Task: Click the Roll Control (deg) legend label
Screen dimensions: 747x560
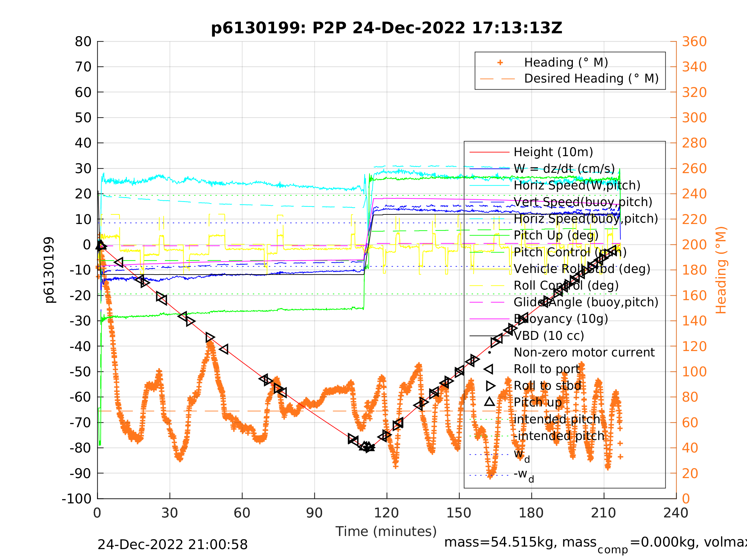Action: pyautogui.click(x=566, y=285)
